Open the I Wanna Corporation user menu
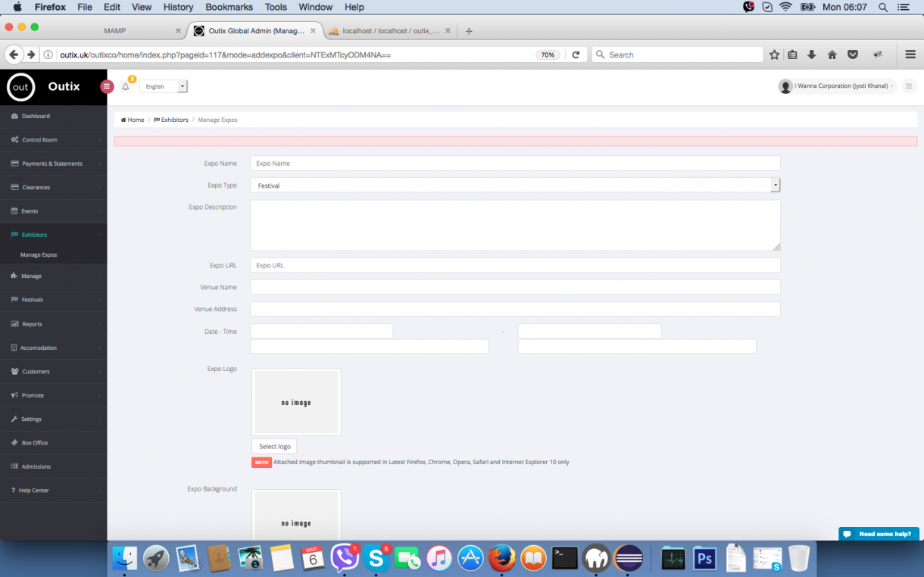 (837, 86)
